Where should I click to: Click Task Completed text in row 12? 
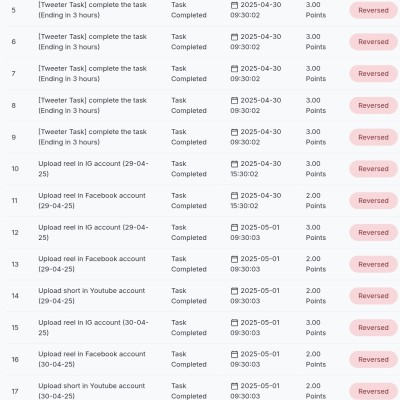click(x=189, y=232)
